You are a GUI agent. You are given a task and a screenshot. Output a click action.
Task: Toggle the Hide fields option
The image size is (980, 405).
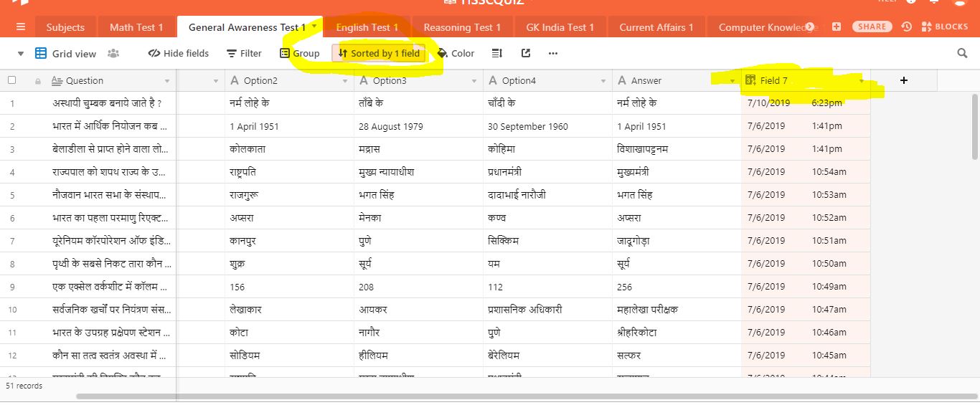point(178,53)
